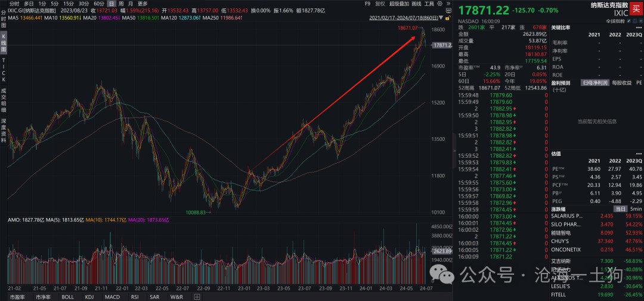Switch to the MACD indicator tab
Viewport: 644px width, 301px height.
[112, 296]
